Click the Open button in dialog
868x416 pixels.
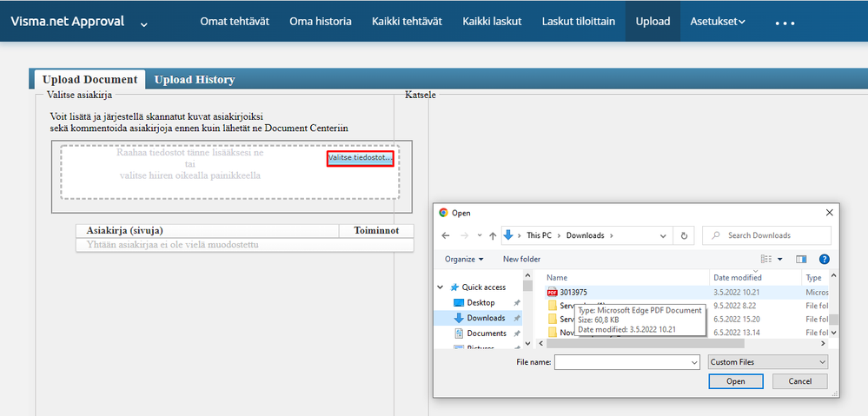(736, 381)
